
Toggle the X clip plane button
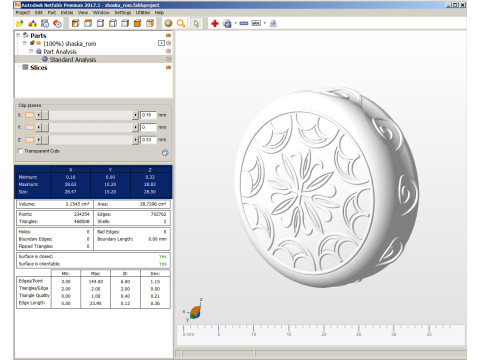click(x=30, y=115)
